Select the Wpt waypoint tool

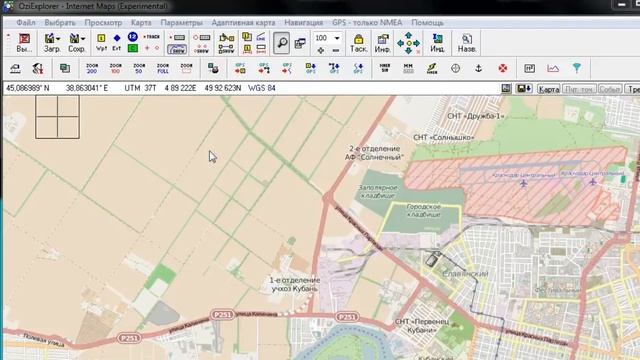[x=101, y=43]
